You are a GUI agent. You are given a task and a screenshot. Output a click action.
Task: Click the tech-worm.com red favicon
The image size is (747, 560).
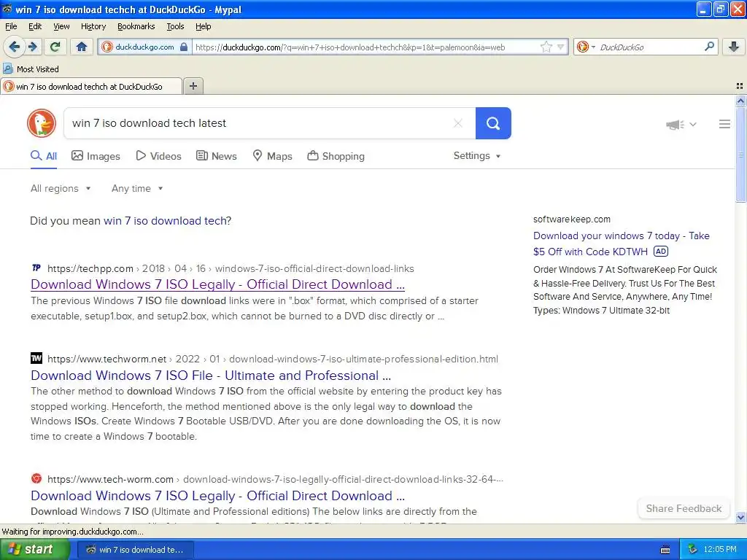pyautogui.click(x=36, y=478)
